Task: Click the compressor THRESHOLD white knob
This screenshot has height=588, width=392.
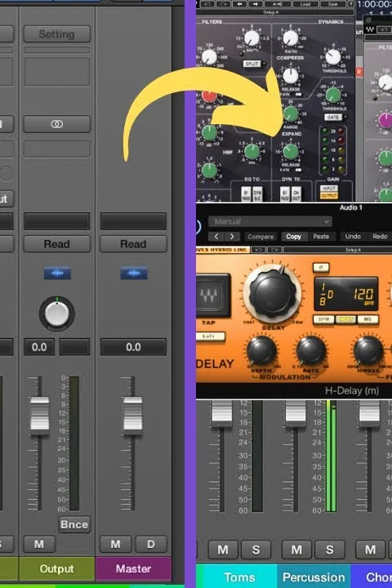Action: (x=332, y=56)
